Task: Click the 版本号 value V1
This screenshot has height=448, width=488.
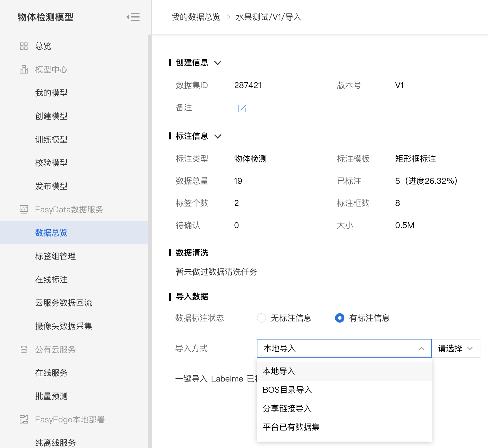Action: 399,85
